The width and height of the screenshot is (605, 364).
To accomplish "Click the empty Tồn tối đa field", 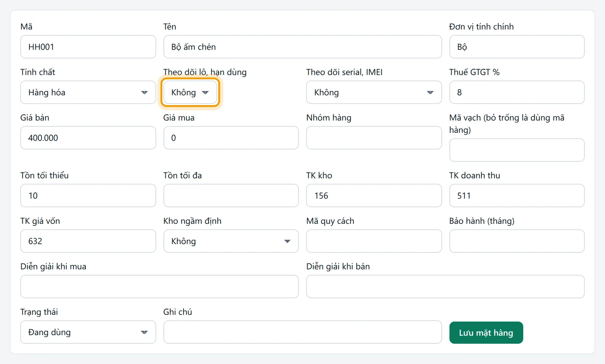I will (231, 195).
